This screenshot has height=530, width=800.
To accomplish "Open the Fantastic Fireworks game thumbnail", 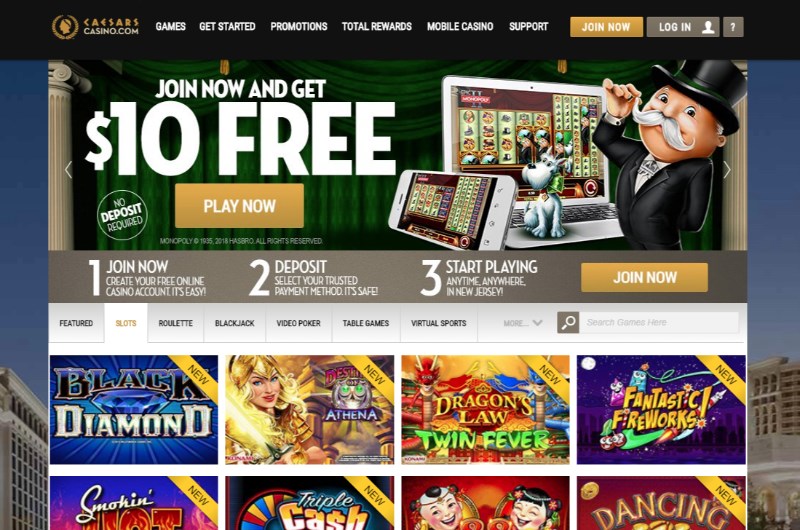I will tap(661, 410).
